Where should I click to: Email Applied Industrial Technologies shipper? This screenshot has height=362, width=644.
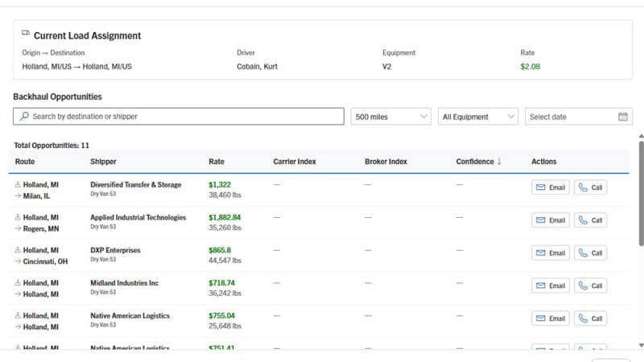pyautogui.click(x=551, y=220)
